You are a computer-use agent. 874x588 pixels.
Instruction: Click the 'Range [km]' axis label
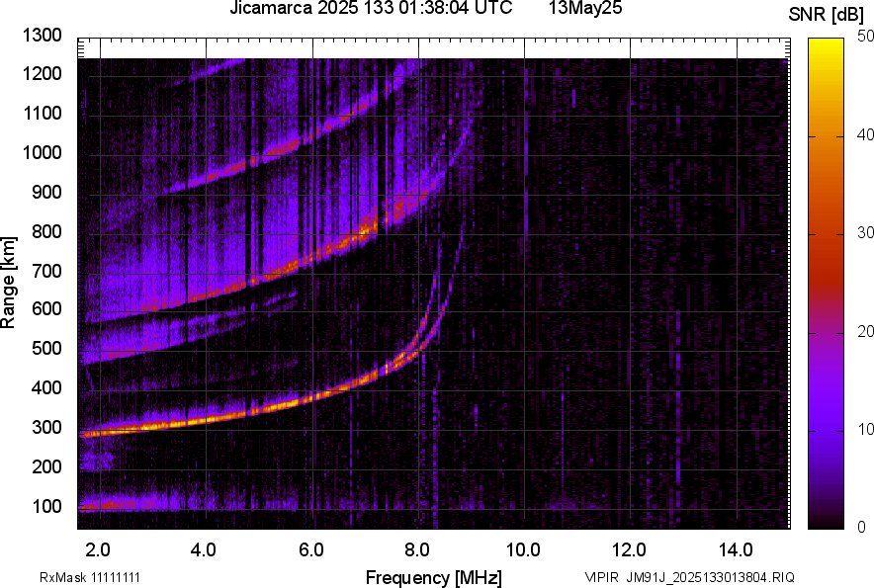[8, 283]
